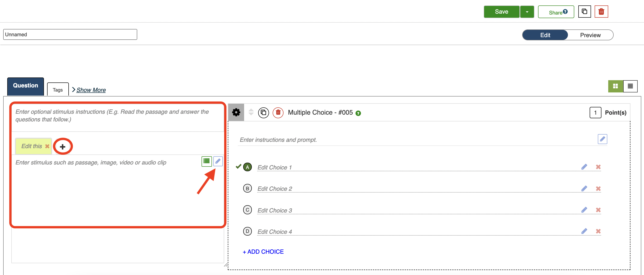Click the green list icon in the stimulus
The width and height of the screenshot is (644, 275).
[x=207, y=161]
